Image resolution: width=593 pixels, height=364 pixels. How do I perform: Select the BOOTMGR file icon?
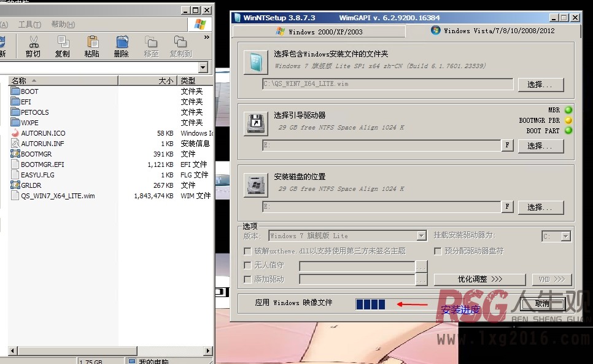[x=15, y=154]
